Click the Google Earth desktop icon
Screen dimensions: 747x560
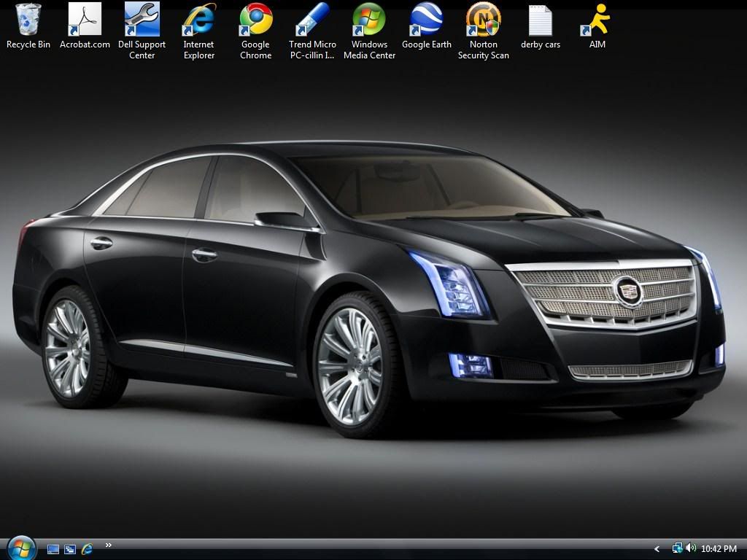tap(426, 20)
